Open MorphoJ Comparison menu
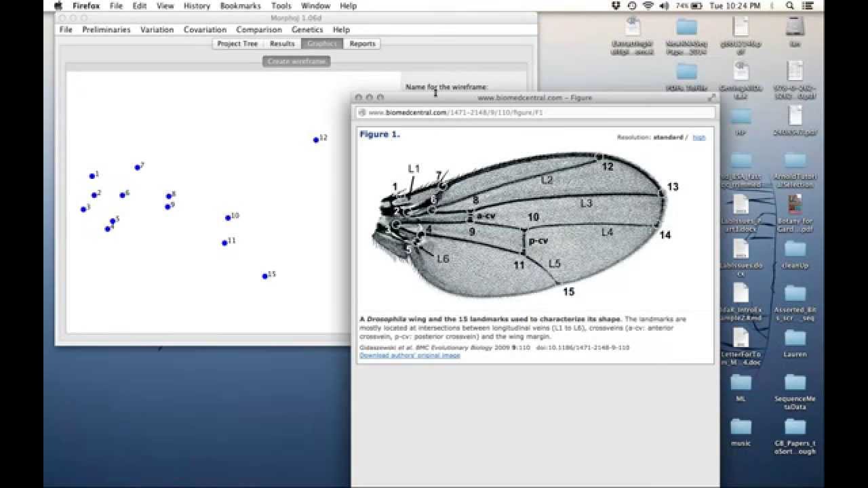This screenshot has height=488, width=868. click(259, 30)
